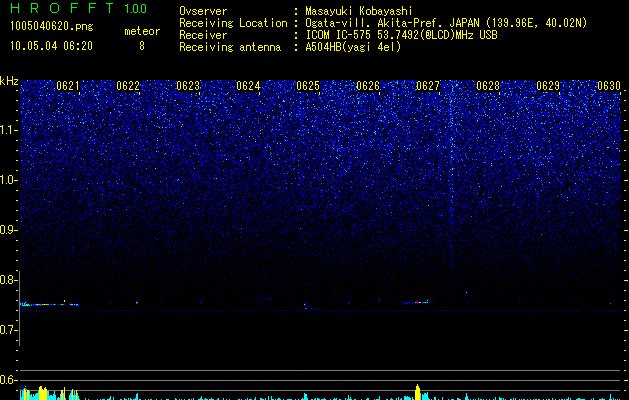This screenshot has height=400, width=629.
Task: Click antenna text A504HB(yagi 4el)
Action: pos(353,47)
